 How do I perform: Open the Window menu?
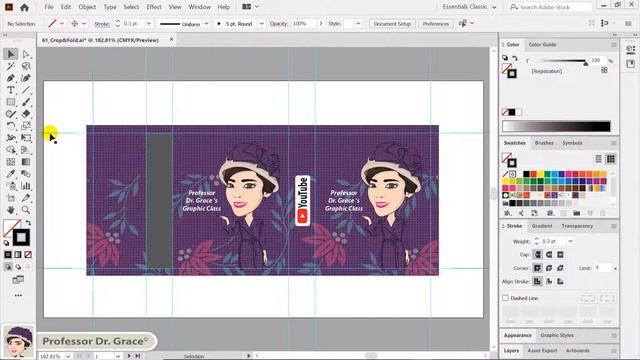(199, 7)
